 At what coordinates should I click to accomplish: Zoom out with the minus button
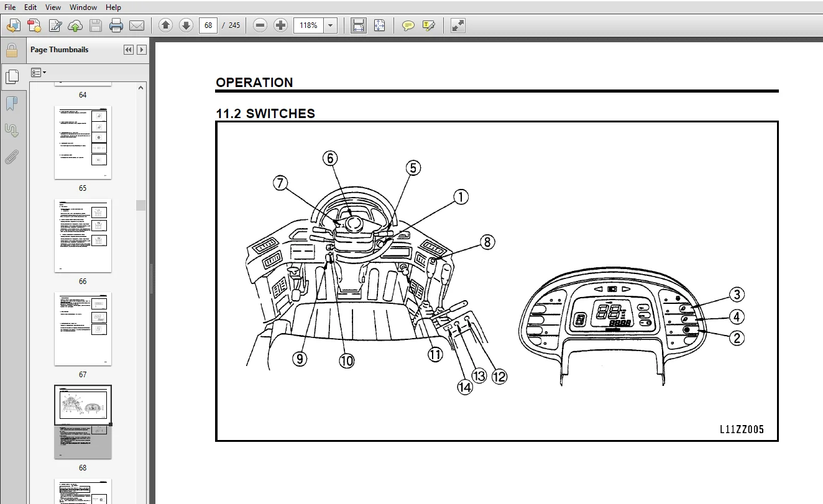pyautogui.click(x=260, y=25)
